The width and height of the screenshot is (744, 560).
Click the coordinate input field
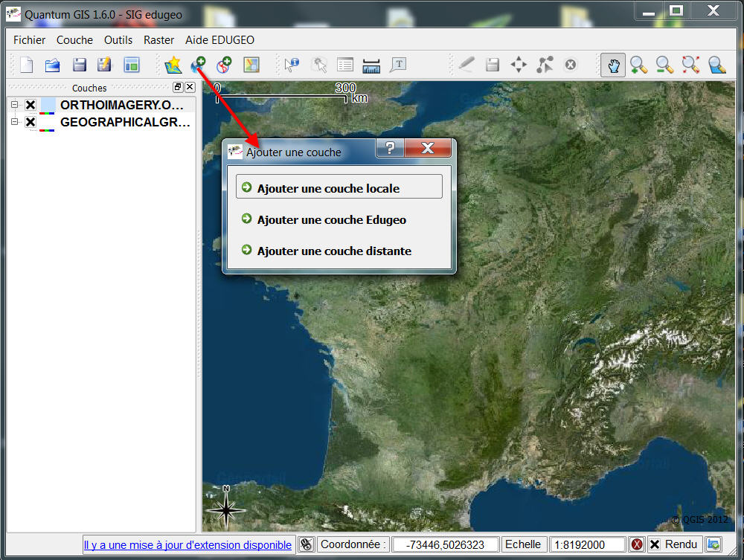tap(446, 544)
